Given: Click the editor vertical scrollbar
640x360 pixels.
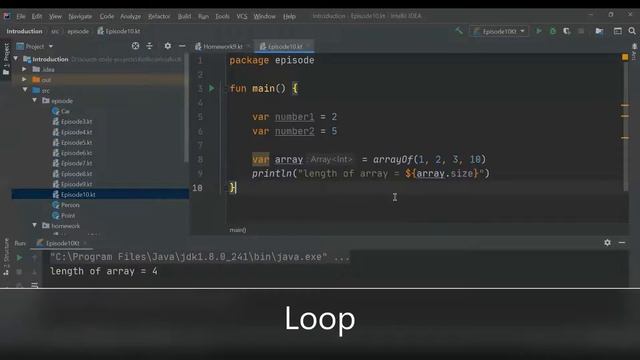Looking at the screenshot, I should pyautogui.click(x=626, y=127).
